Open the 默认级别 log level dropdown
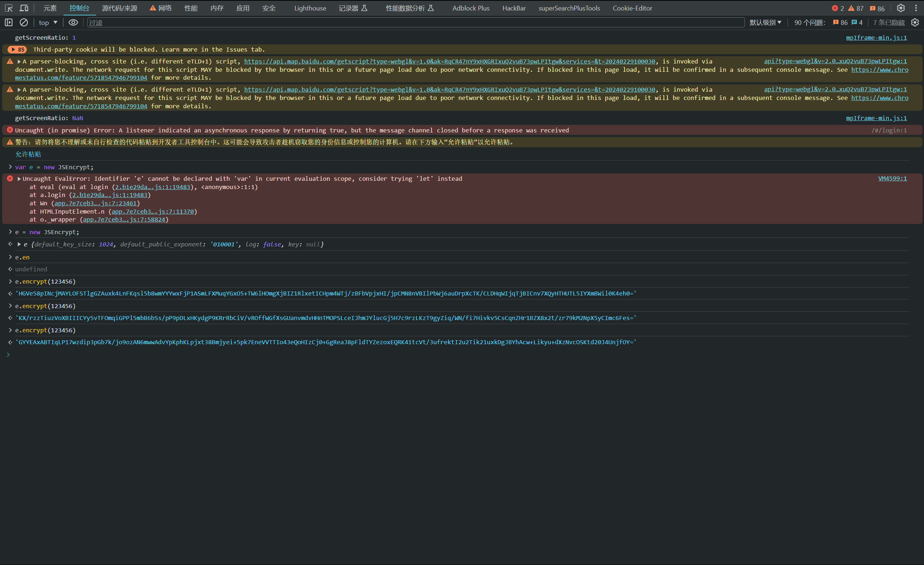 click(765, 22)
